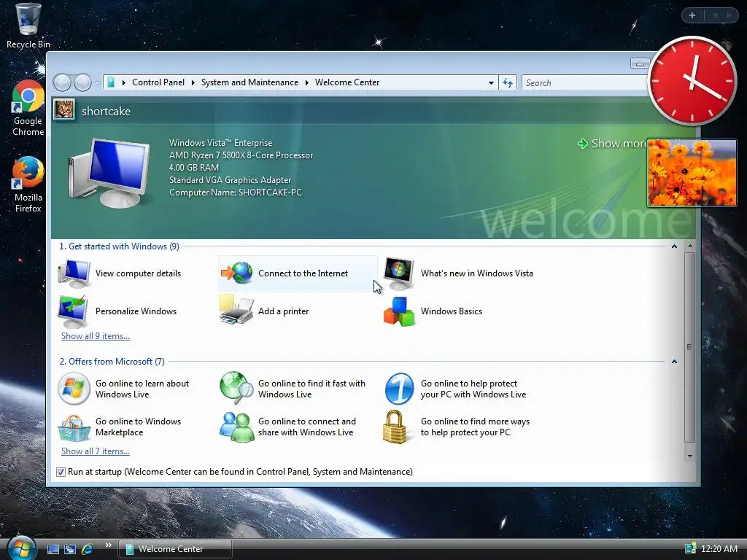The width and height of the screenshot is (747, 560).
Task: Select the Personalize Windows monitor icon
Action: (x=73, y=311)
